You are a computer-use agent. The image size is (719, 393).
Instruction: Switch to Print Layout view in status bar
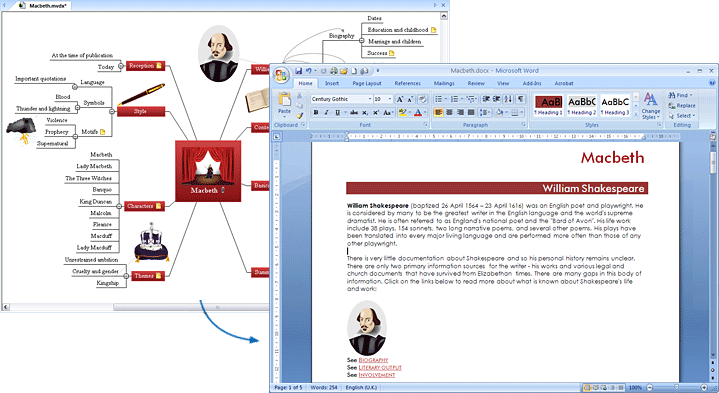tap(586, 388)
